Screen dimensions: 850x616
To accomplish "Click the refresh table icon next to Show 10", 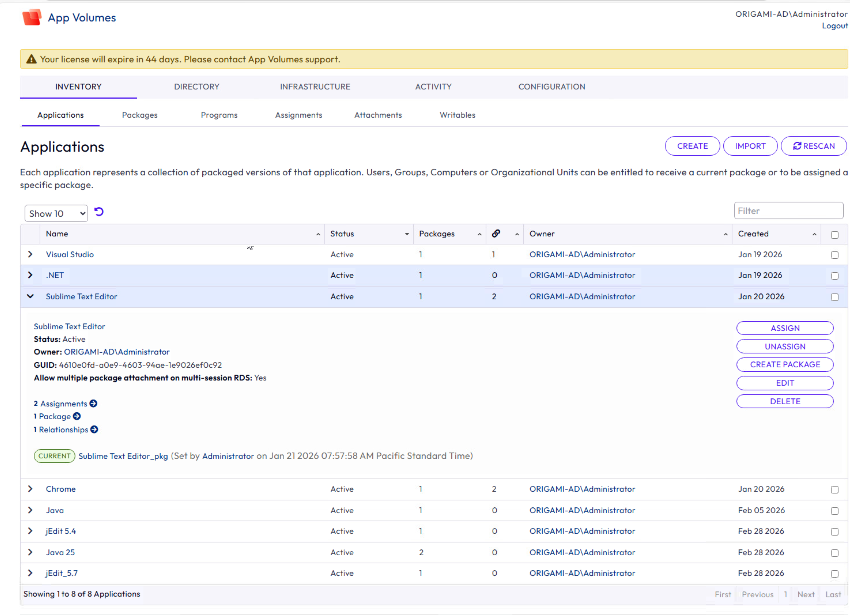I will coord(99,212).
